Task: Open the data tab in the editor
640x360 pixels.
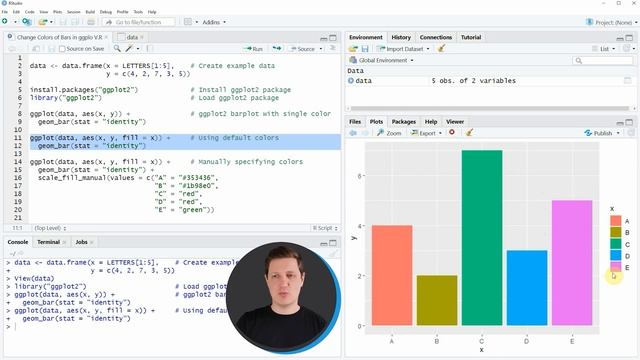Action: click(132, 37)
